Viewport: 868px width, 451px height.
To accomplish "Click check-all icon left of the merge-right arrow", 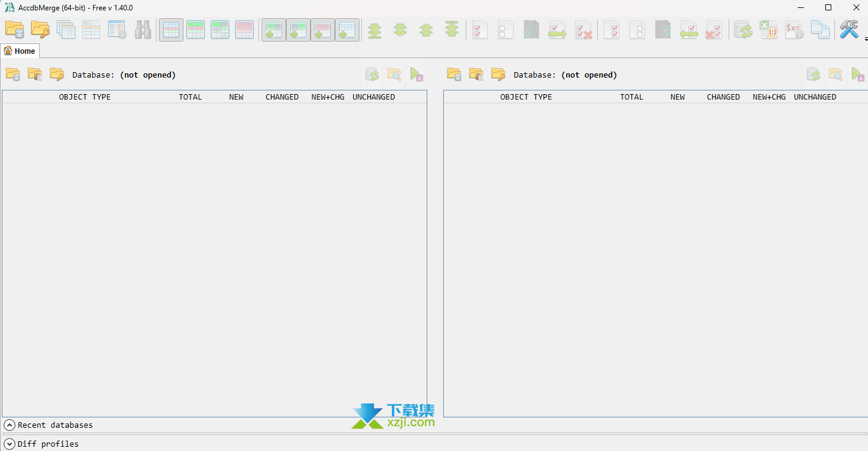I will coord(480,29).
